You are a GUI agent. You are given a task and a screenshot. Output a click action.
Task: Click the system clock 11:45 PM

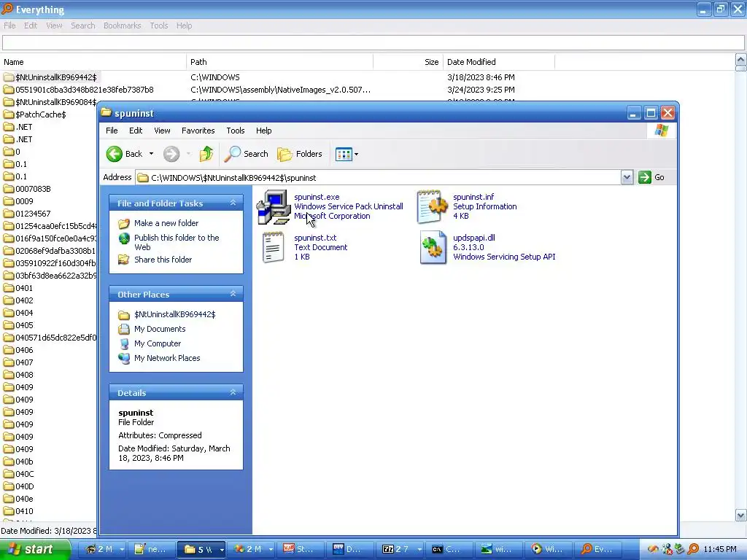(720, 549)
